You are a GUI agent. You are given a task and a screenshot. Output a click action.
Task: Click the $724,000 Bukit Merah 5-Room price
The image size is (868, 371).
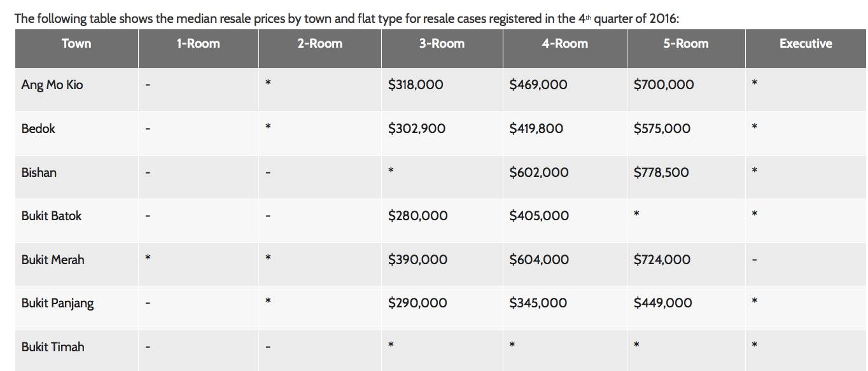pos(662,260)
